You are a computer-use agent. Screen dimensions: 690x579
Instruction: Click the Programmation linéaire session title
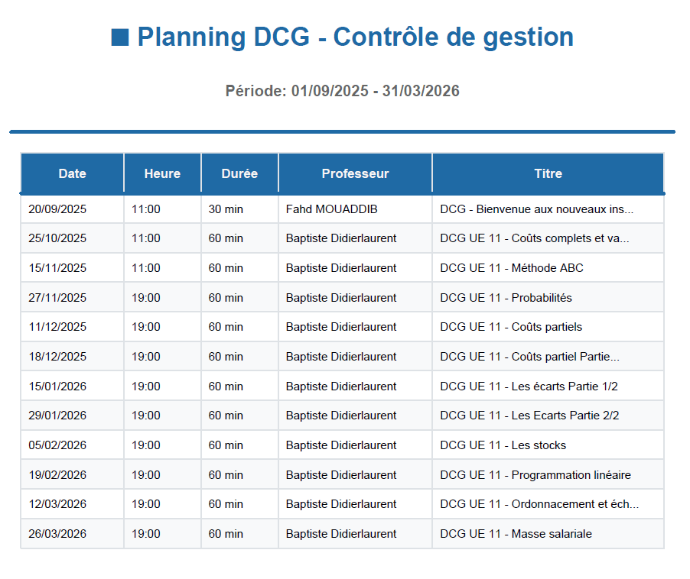pyautogui.click(x=535, y=475)
